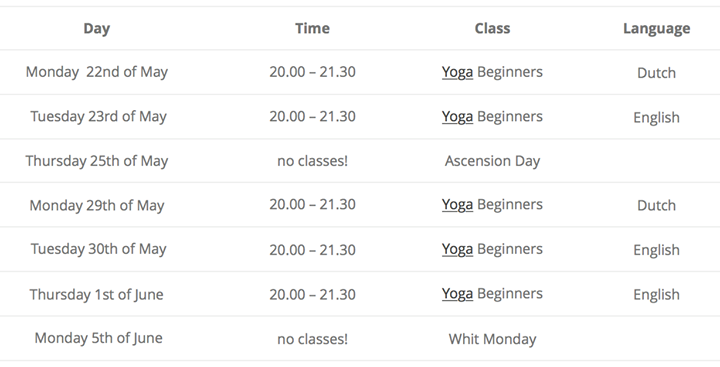Click the Language column header
The height and width of the screenshot is (367, 720).
[x=657, y=28]
